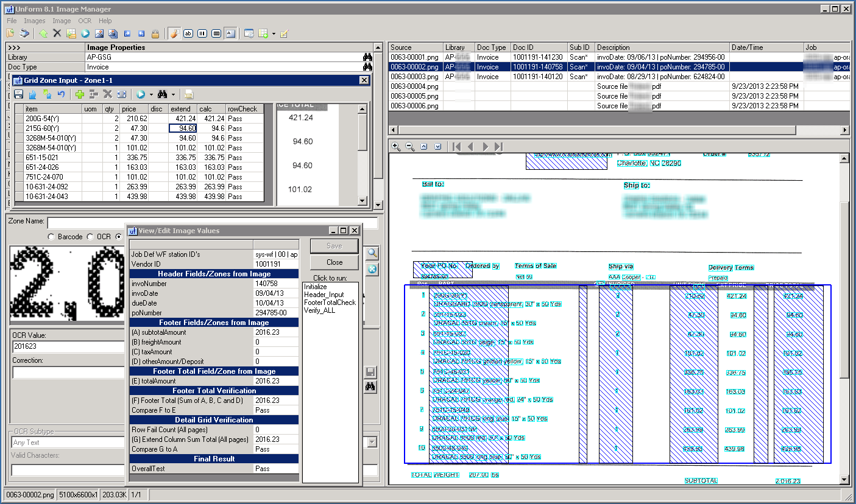Select the Barcode zone type radio button
This screenshot has width=856, height=504.
52,237
